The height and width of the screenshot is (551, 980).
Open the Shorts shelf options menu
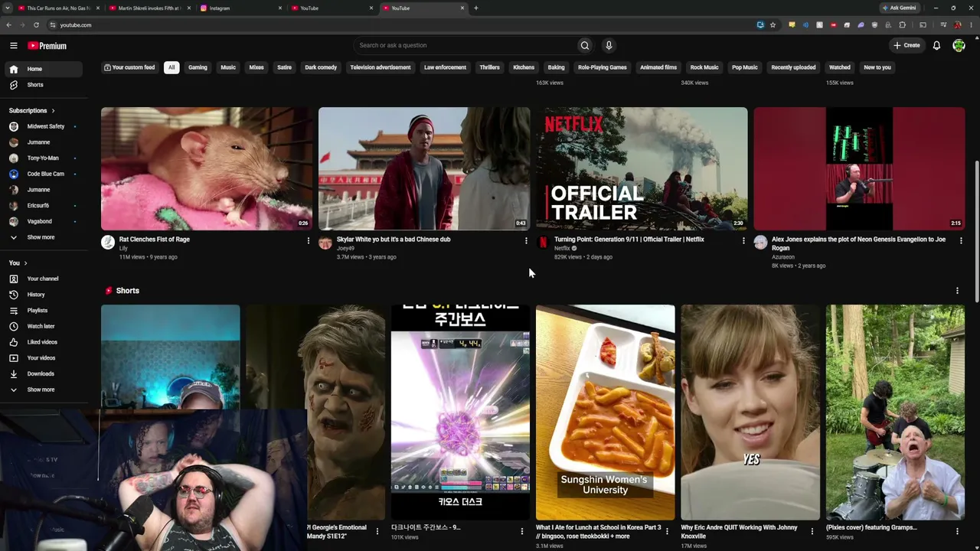pyautogui.click(x=957, y=291)
